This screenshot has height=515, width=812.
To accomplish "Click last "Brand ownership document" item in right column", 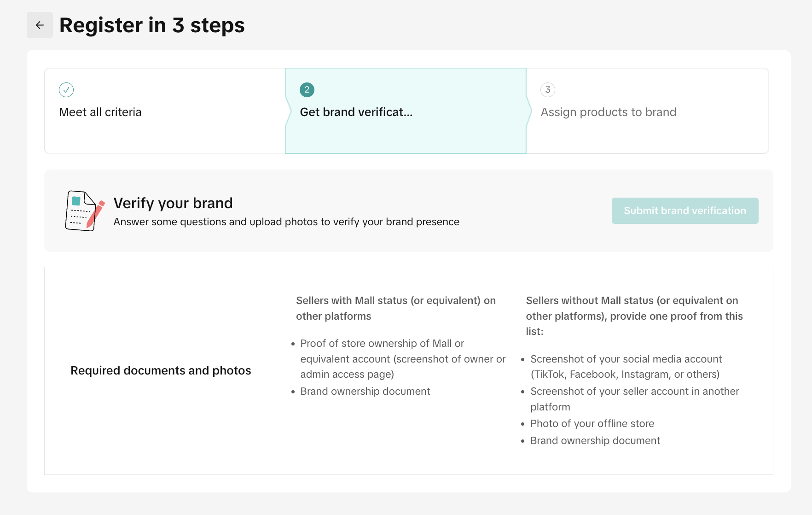I will coord(595,441).
